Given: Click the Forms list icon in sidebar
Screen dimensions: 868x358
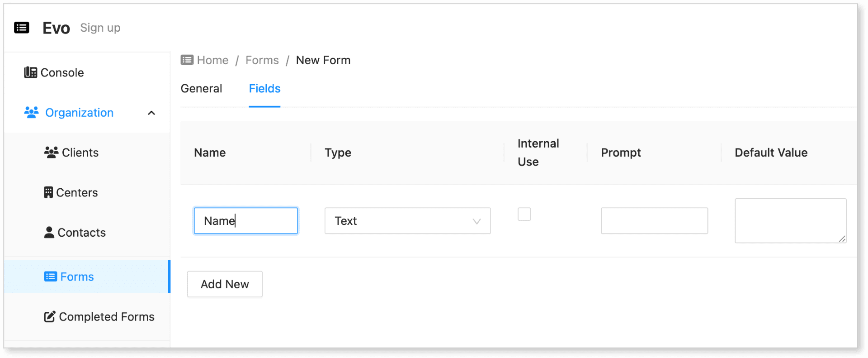Looking at the screenshot, I should (x=50, y=277).
